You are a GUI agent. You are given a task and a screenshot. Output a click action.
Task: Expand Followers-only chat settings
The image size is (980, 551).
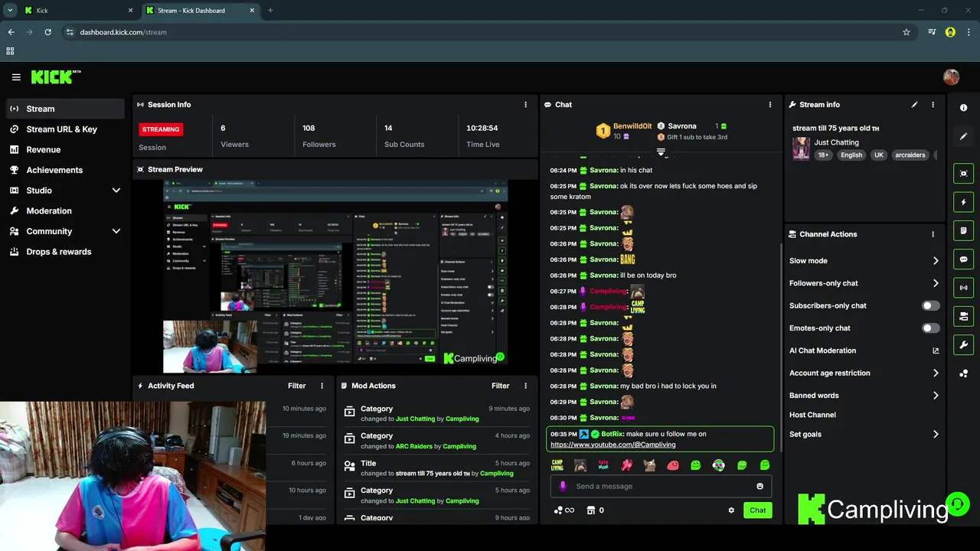pyautogui.click(x=864, y=283)
